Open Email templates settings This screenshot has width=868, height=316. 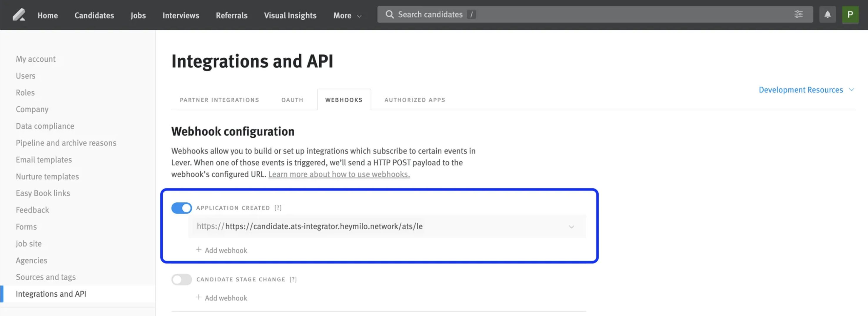(x=44, y=159)
